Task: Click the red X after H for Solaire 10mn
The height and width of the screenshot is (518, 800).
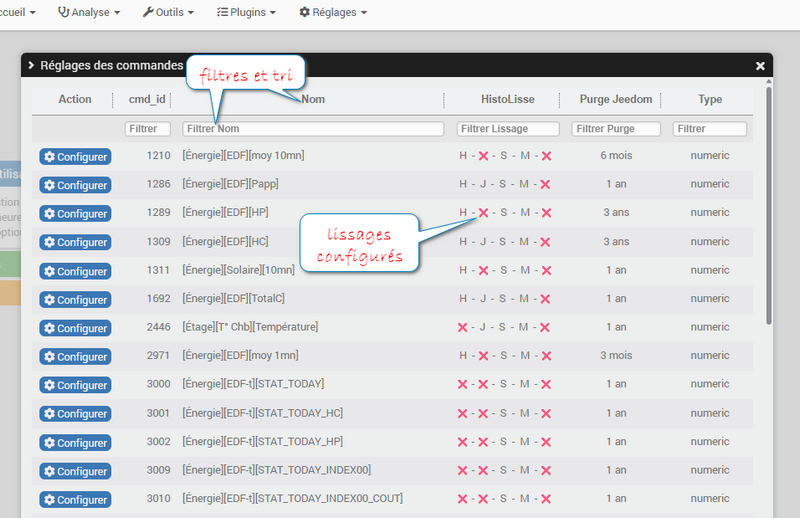Action: pyautogui.click(x=483, y=270)
